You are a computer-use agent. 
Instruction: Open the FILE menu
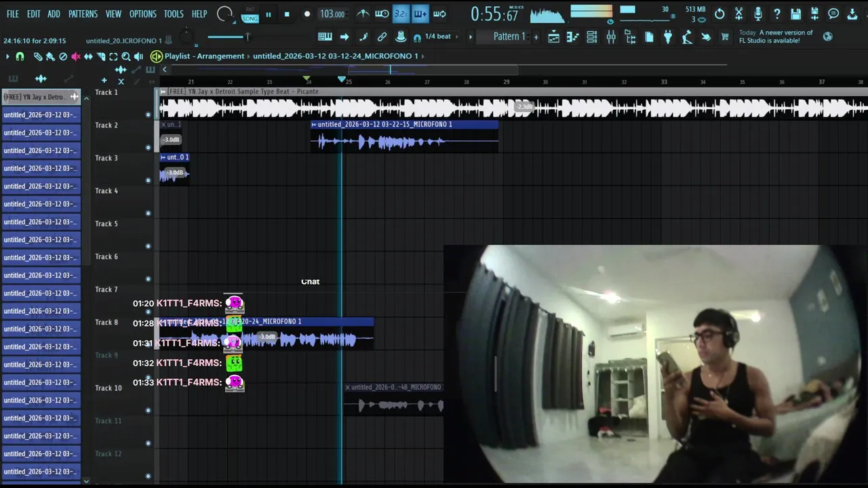13,14
